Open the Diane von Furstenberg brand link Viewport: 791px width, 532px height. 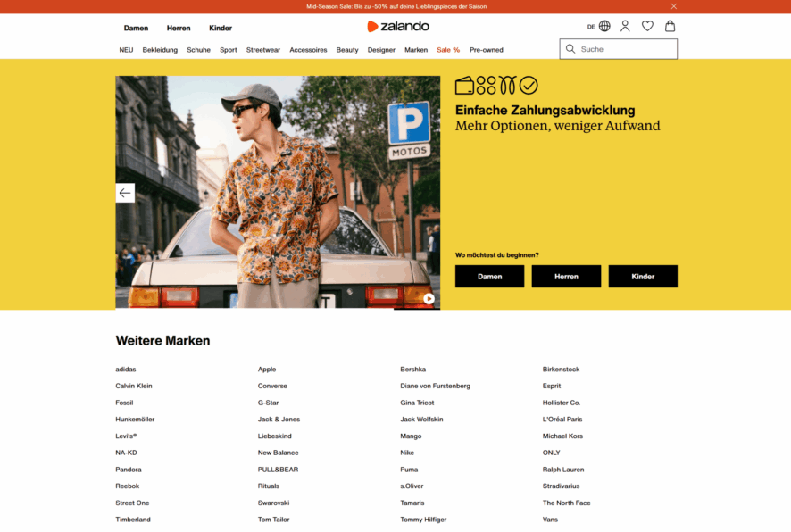point(436,386)
